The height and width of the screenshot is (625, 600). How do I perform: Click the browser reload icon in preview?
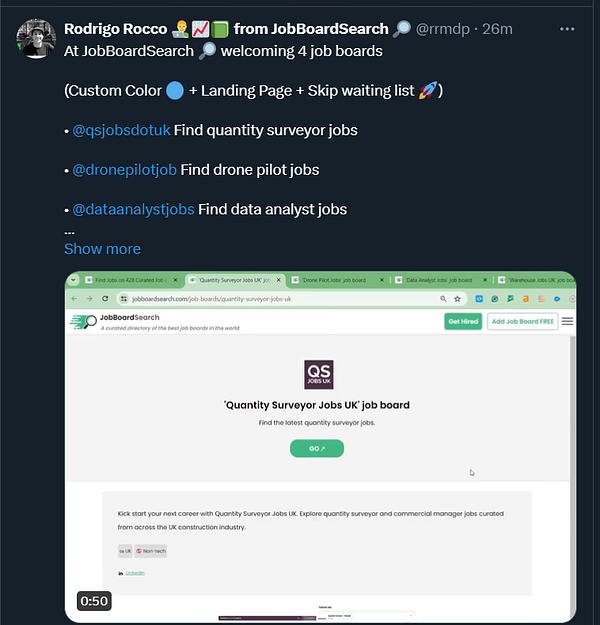tap(105, 298)
